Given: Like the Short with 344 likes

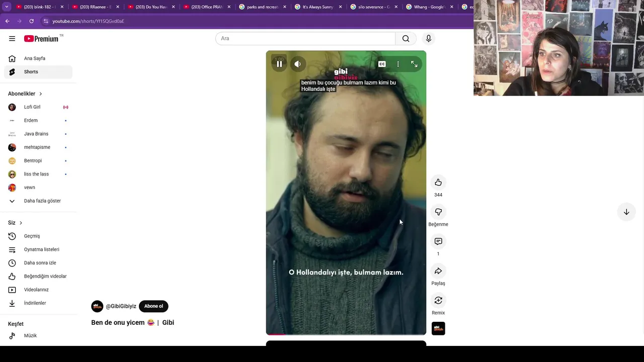Looking at the screenshot, I should point(438,182).
